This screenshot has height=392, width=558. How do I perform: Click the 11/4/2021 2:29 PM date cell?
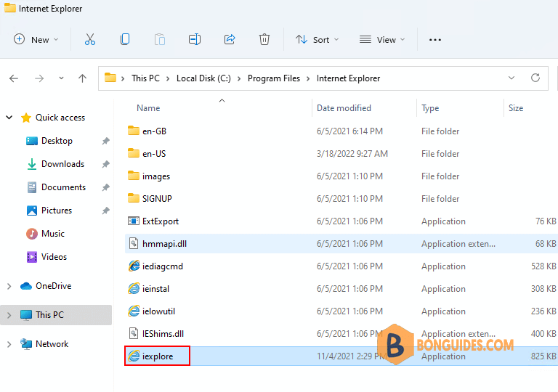click(x=351, y=356)
